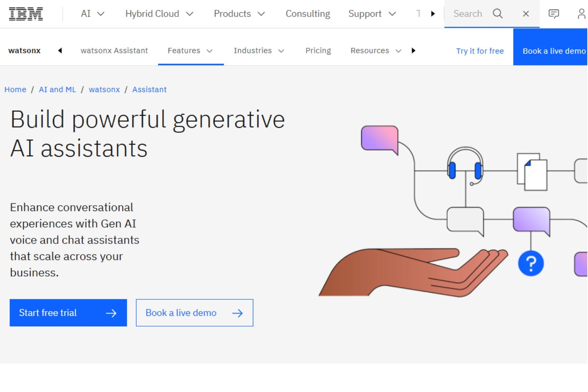Open the Products dropdown
588x392 pixels.
point(239,14)
